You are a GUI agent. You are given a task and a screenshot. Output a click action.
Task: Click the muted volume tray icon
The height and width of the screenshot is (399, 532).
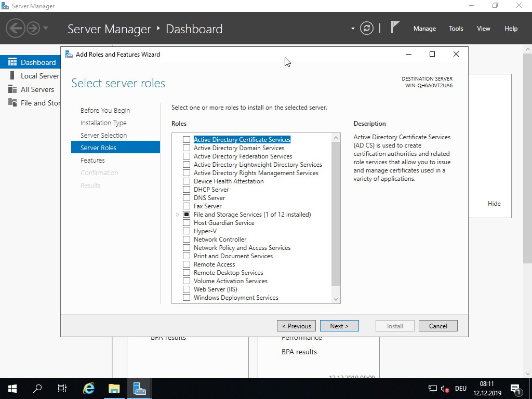(445, 389)
